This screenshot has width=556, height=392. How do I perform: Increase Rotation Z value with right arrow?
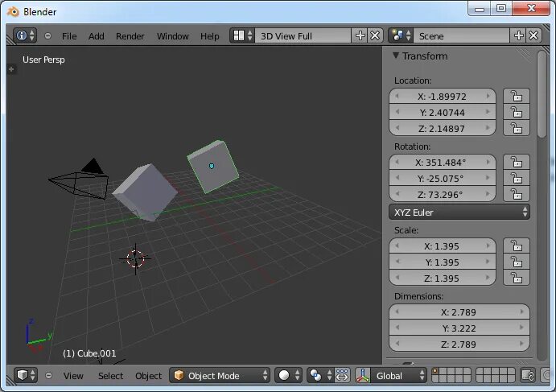(488, 194)
